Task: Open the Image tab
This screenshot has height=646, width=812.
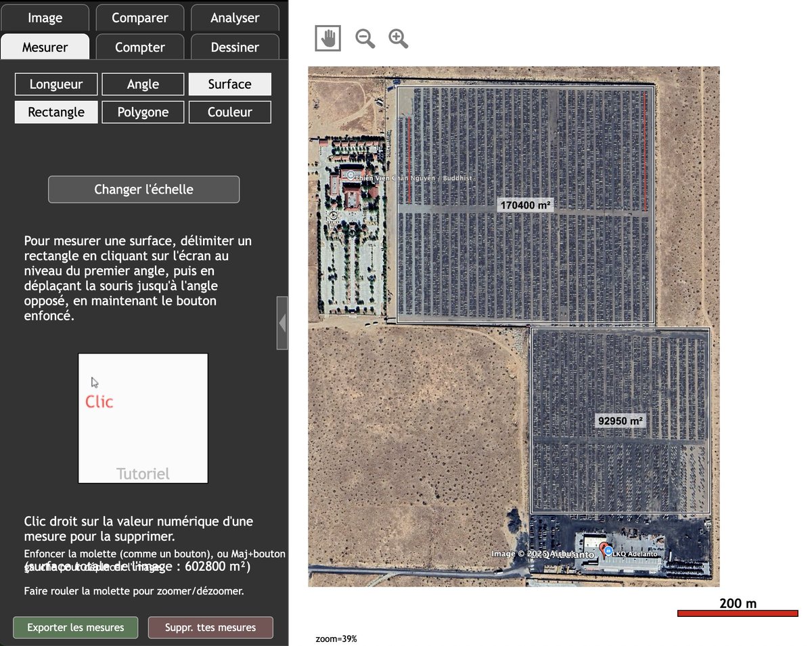Action: [x=45, y=18]
